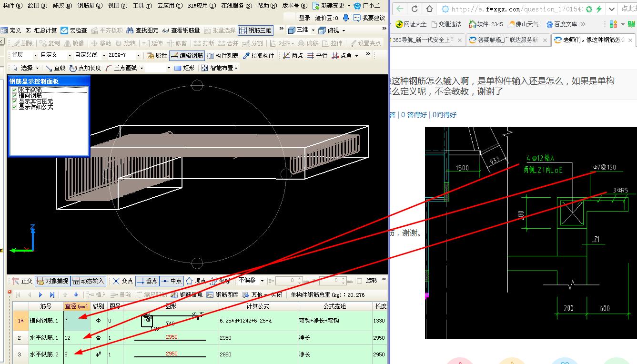637x364 pixels.
Task: Open the 定义 (Define) tool
Action: tap(11, 30)
